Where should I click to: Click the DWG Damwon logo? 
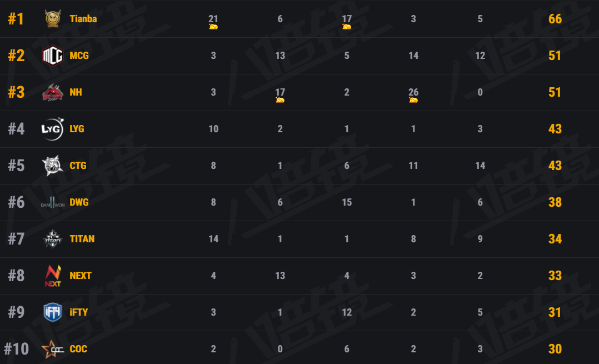tap(53, 202)
